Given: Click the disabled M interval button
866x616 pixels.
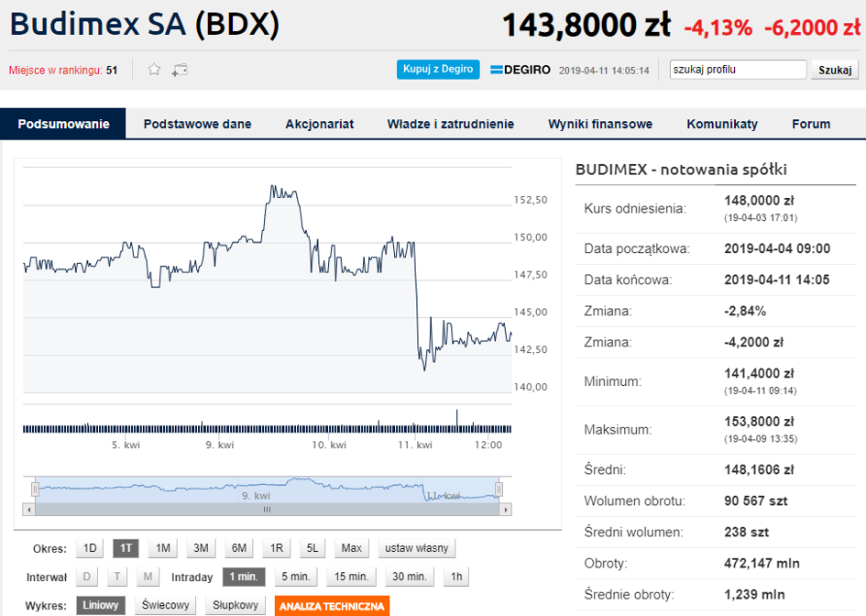Looking at the screenshot, I should (148, 577).
